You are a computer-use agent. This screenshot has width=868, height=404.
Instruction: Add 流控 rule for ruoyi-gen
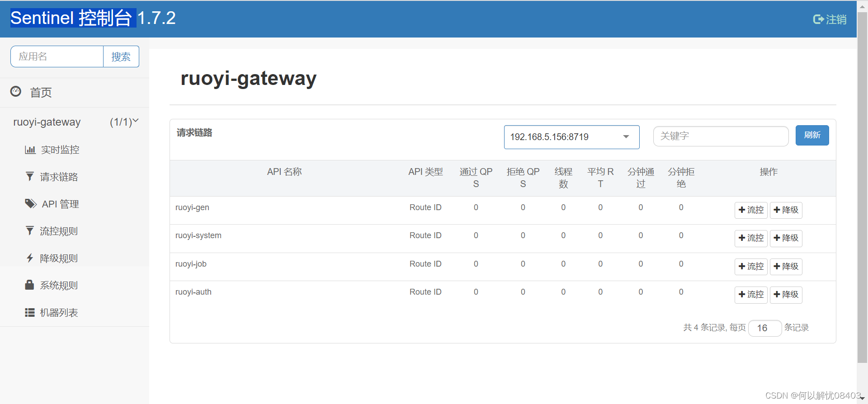tap(751, 210)
